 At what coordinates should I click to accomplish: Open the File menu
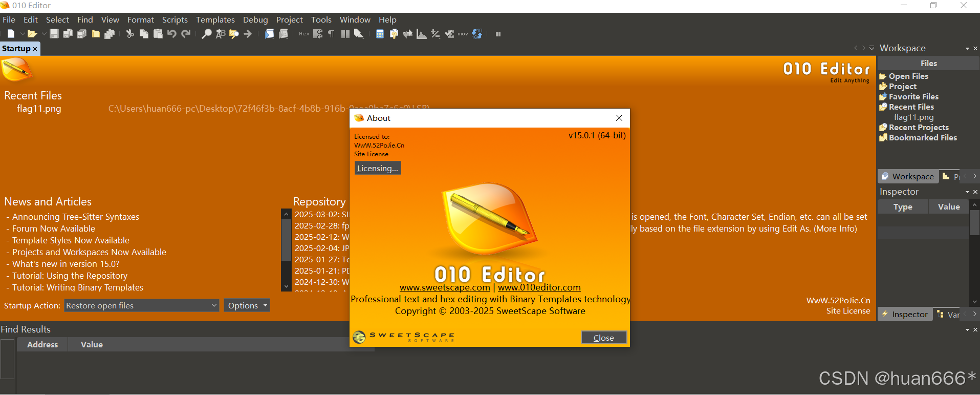(9, 19)
